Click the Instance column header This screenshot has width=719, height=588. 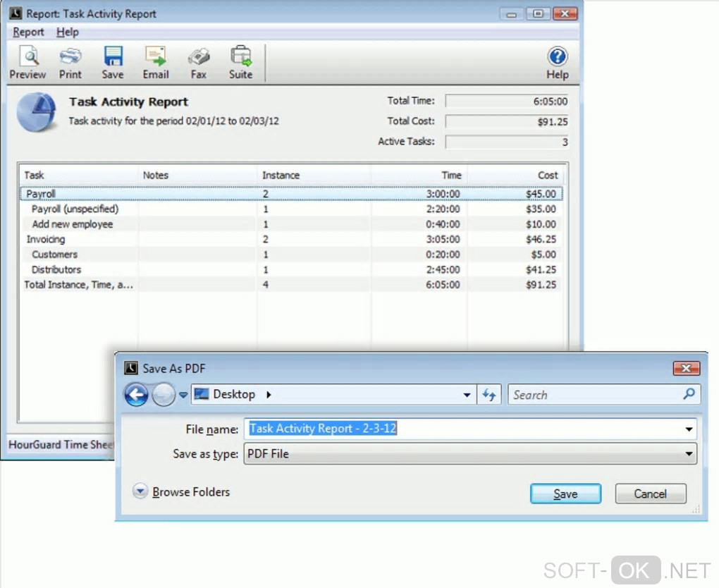point(314,176)
